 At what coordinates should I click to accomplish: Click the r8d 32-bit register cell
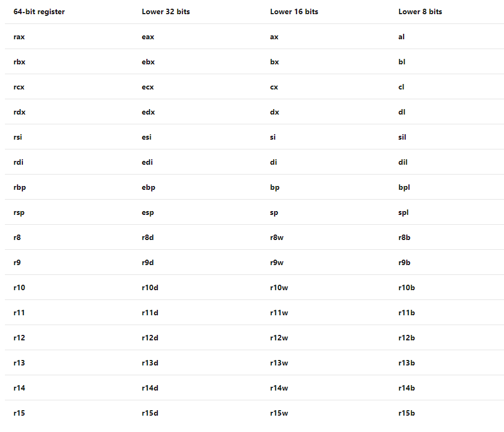tap(148, 237)
